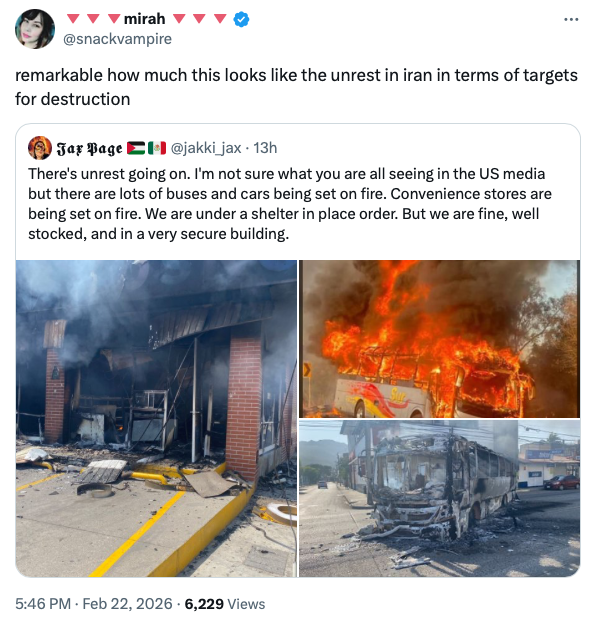
Task: Open the quoted tweet text body
Action: click(x=290, y=204)
